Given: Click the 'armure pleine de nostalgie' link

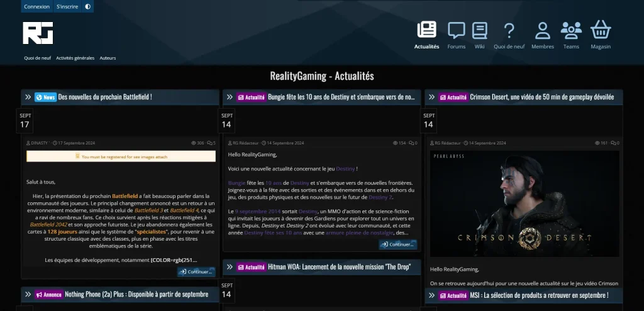Looking at the screenshot, I should click(x=358, y=232).
